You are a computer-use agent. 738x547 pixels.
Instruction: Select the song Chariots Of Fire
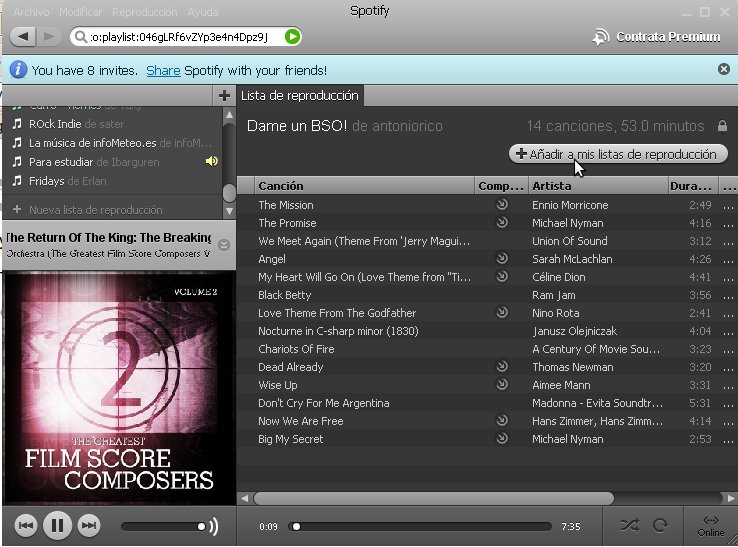pos(296,349)
